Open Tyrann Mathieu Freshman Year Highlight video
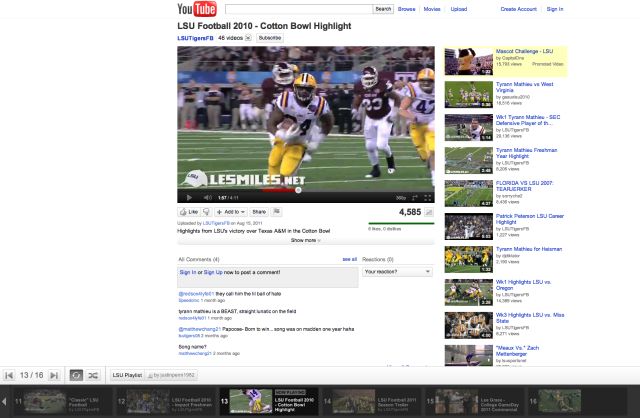This screenshot has height=418, width=640. pyautogui.click(x=526, y=153)
